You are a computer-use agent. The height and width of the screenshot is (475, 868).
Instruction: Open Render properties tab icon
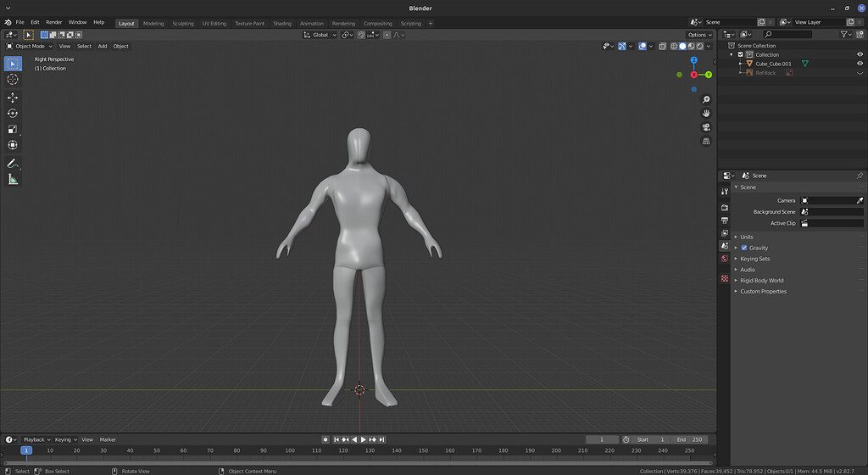pos(725,207)
